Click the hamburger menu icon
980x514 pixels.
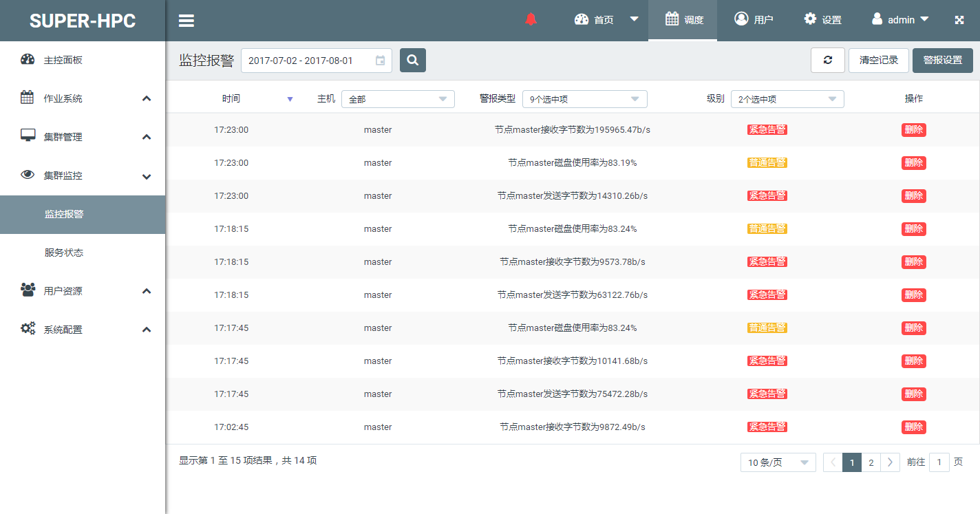coord(186,21)
